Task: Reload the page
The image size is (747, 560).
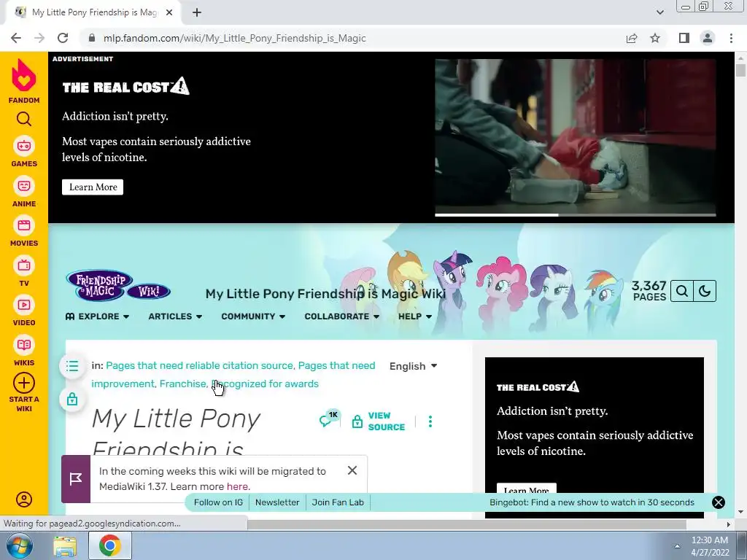Action: pyautogui.click(x=63, y=38)
